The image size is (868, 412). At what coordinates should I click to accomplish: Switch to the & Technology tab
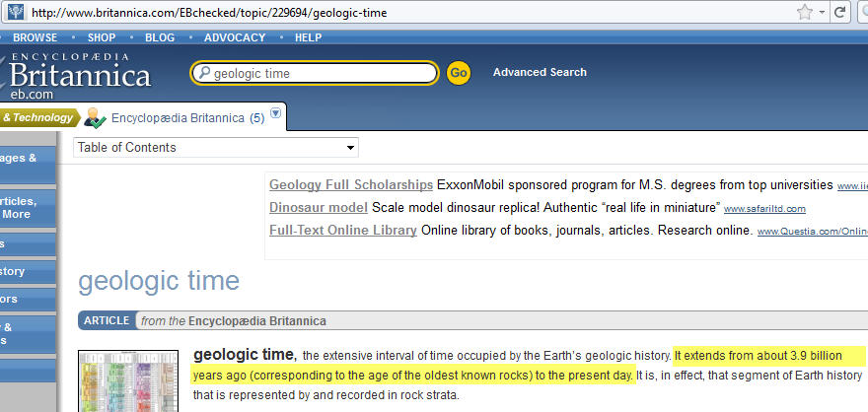(37, 118)
